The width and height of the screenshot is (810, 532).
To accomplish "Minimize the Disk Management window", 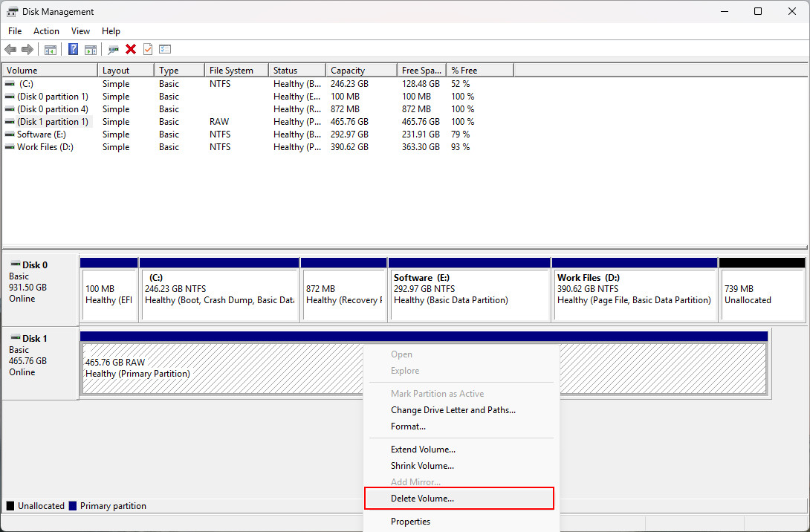I will 725,11.
